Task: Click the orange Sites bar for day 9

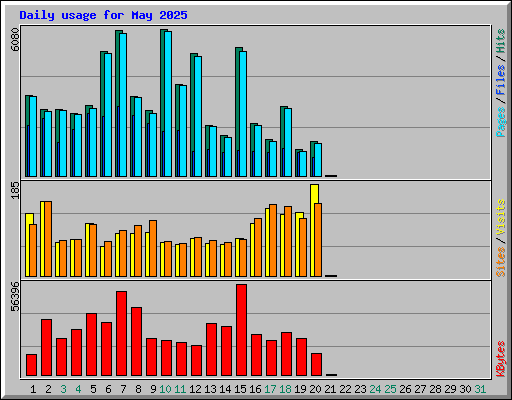Action: tap(153, 248)
